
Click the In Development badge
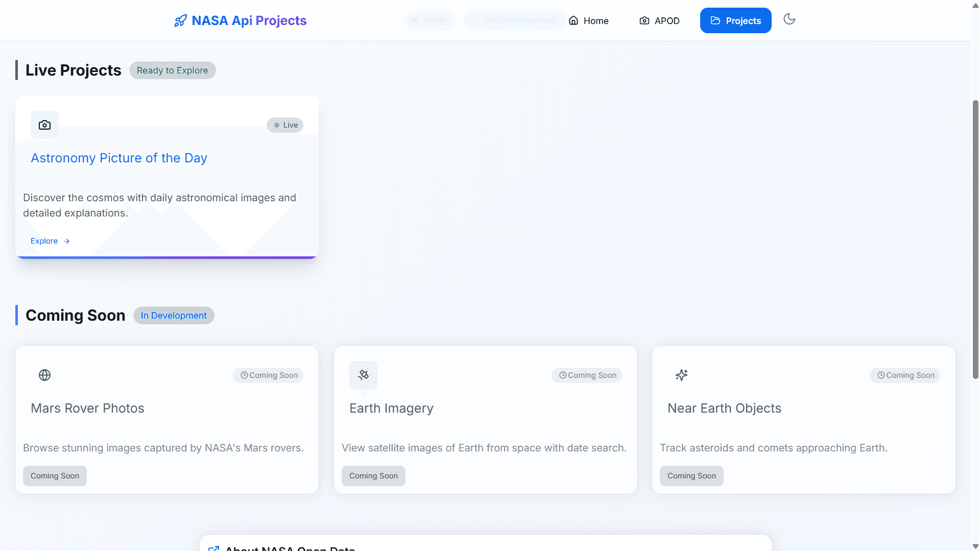[174, 316]
